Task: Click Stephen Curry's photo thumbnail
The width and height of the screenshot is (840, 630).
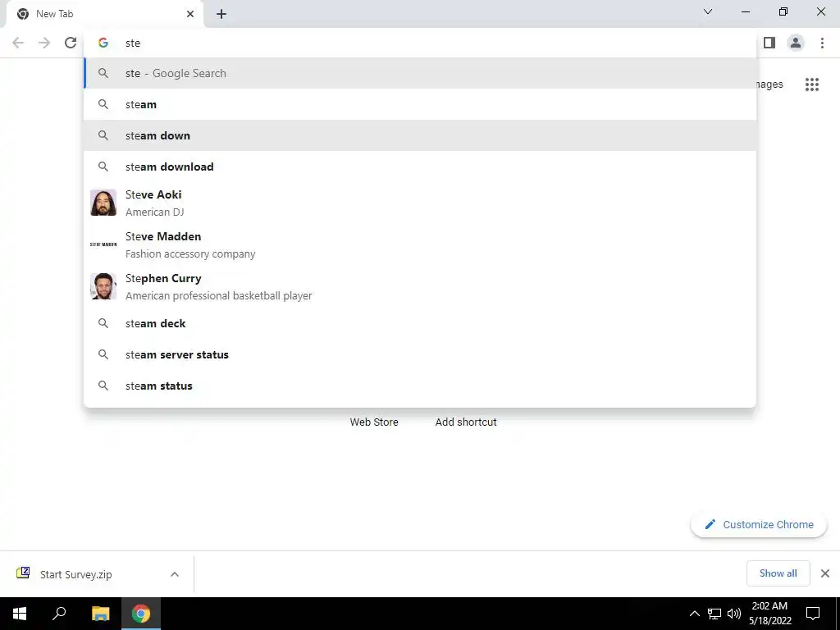Action: 103,286
